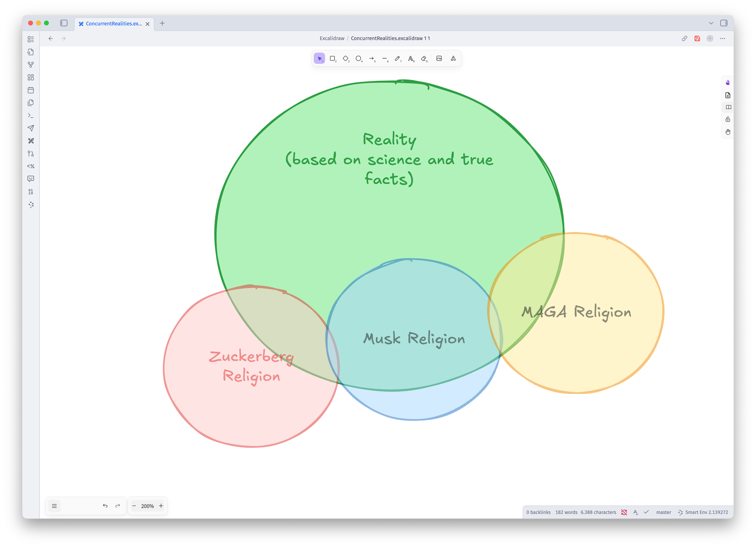756x548 pixels.
Task: Activate the Arrow tool
Action: [372, 59]
